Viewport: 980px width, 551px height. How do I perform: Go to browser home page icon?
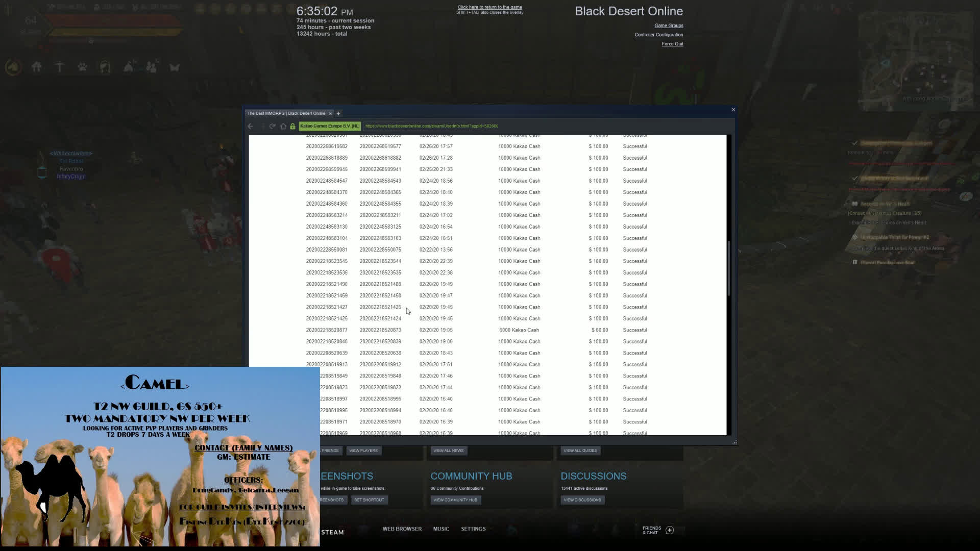click(283, 126)
